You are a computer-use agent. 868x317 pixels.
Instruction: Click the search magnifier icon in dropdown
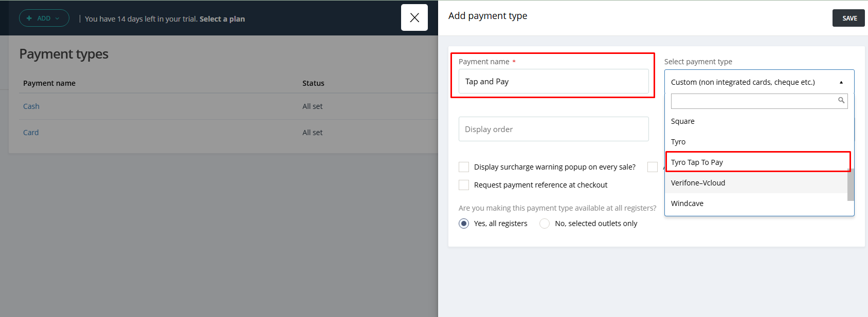841,101
